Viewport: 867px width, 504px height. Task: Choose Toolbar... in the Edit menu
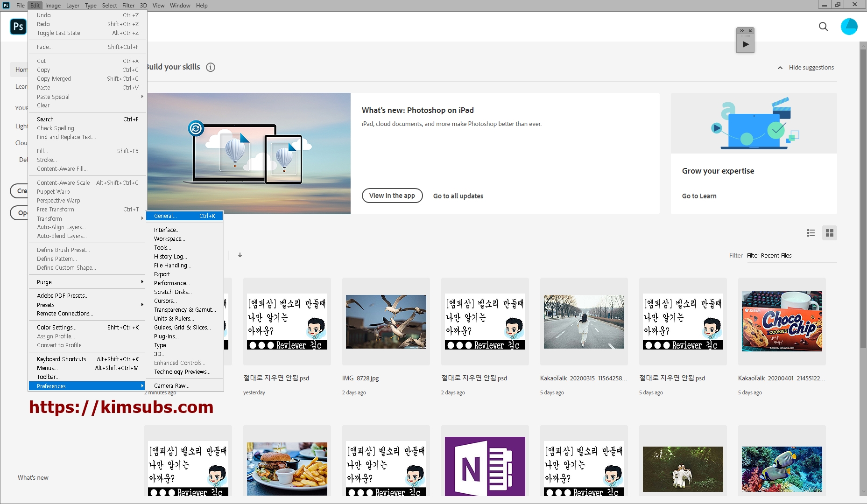click(87, 377)
